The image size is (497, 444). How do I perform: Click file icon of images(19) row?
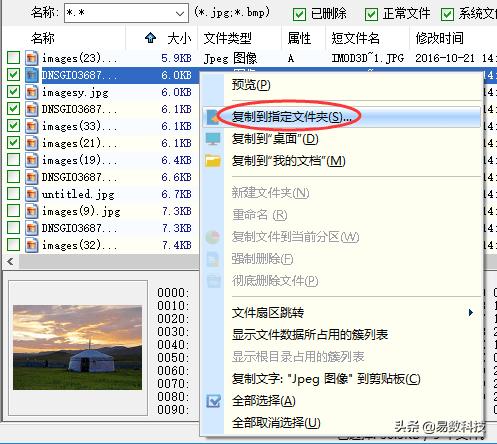point(31,160)
